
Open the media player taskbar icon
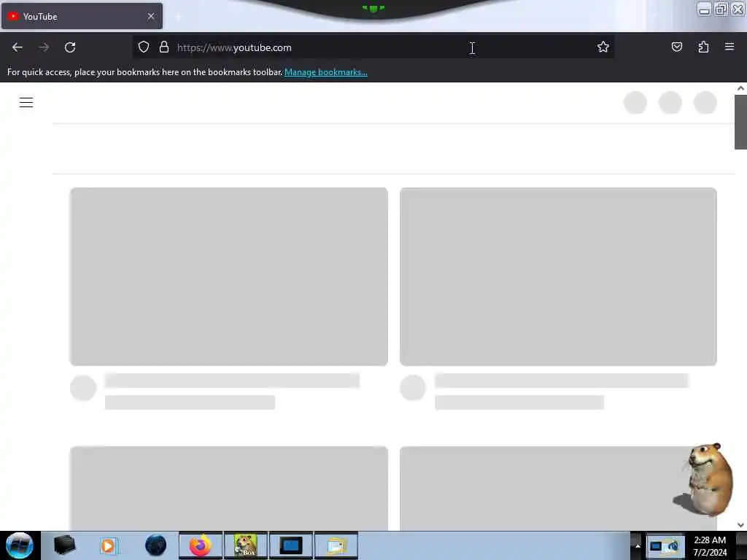click(109, 545)
